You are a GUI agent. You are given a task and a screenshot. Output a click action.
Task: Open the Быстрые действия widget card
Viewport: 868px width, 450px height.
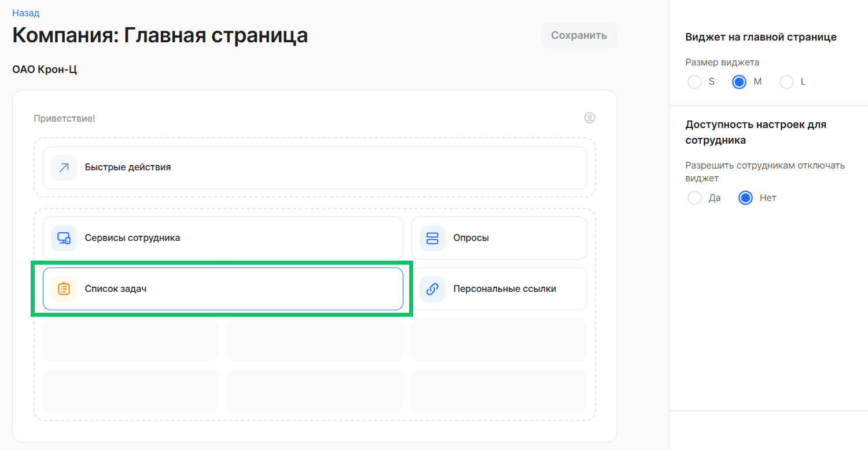[x=315, y=167]
